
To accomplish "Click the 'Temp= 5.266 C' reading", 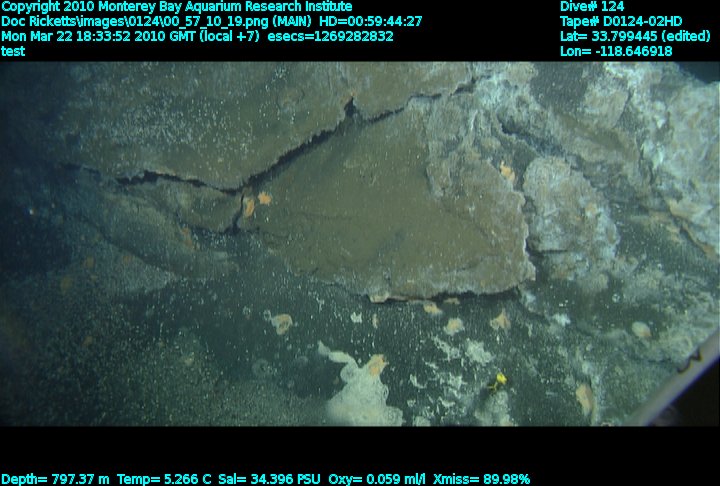I will [x=164, y=479].
